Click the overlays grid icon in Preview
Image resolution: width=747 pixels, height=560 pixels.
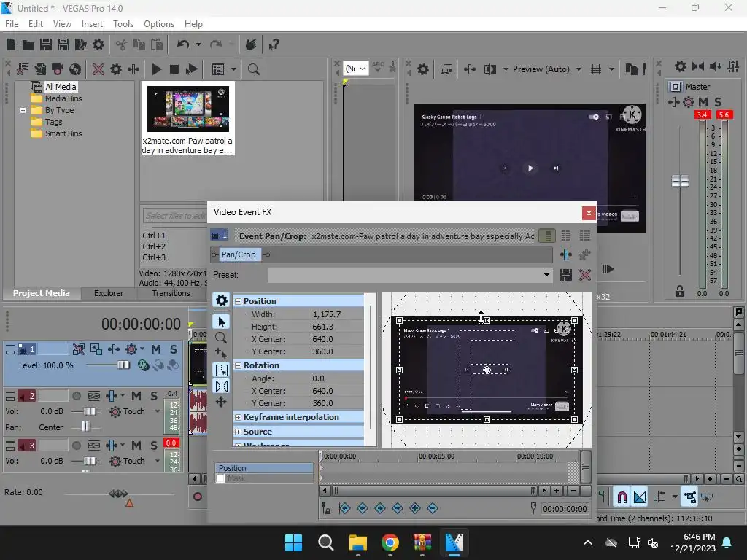tap(596, 69)
